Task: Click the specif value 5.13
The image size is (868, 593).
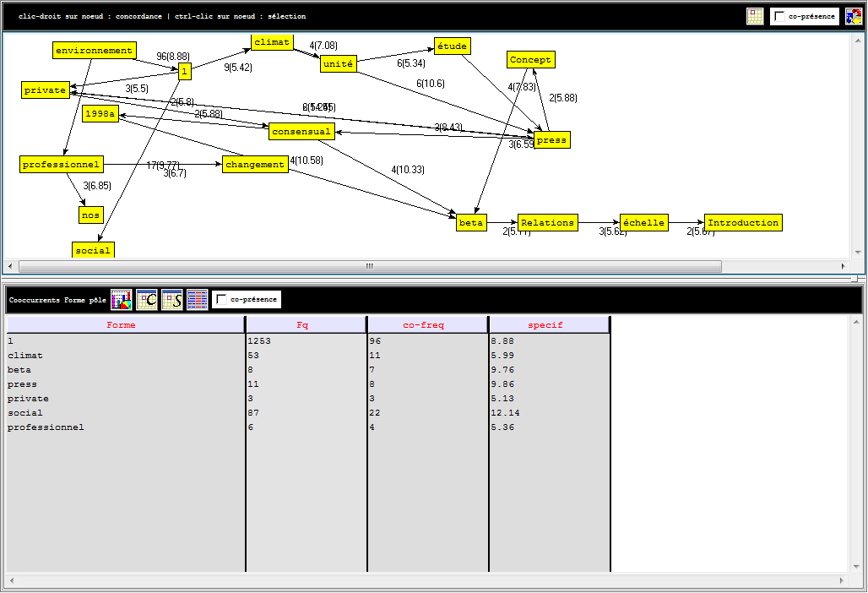Action: coord(502,399)
